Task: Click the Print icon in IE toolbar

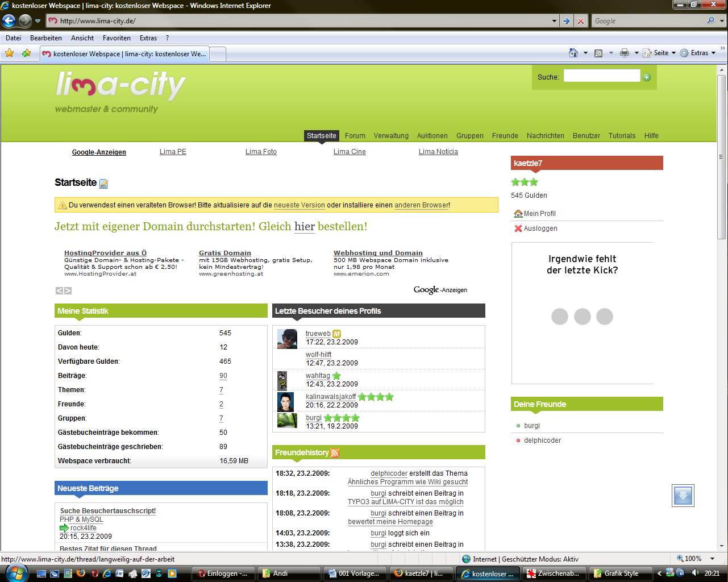Action: [x=625, y=53]
